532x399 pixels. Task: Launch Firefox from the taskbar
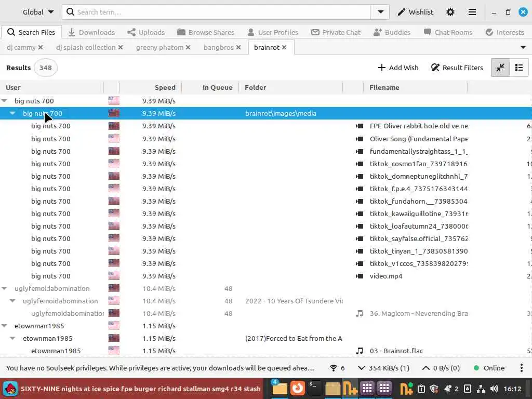(297, 388)
